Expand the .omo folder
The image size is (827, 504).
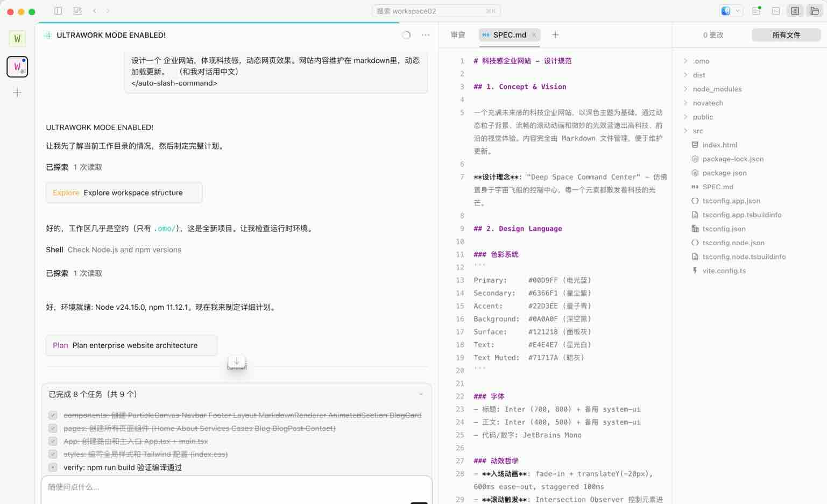coord(685,61)
